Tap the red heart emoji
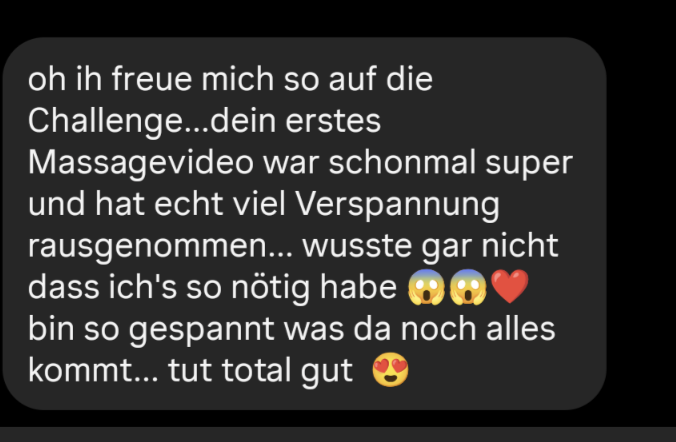The width and height of the screenshot is (676, 442). coord(510,286)
